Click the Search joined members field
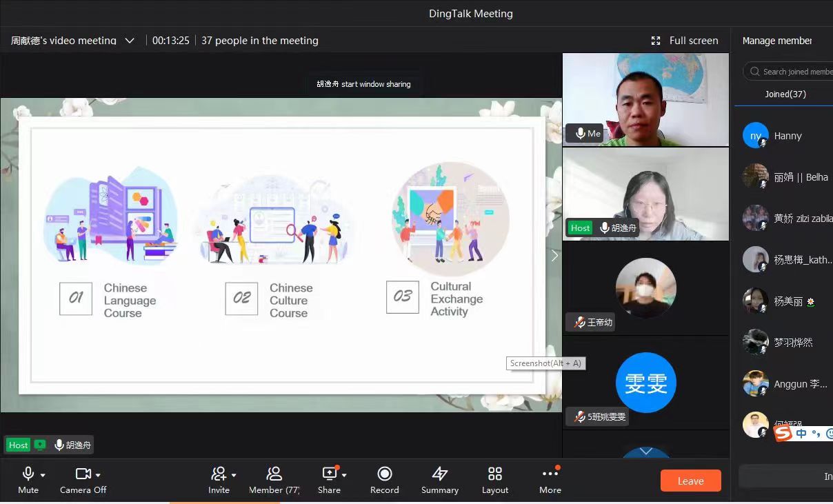Viewport: 833px width, 504px height. coord(789,72)
